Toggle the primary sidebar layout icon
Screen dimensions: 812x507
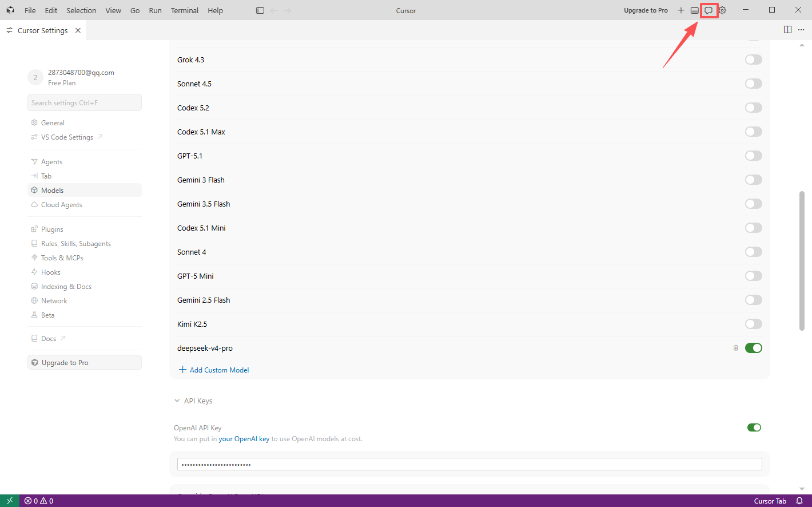(260, 10)
